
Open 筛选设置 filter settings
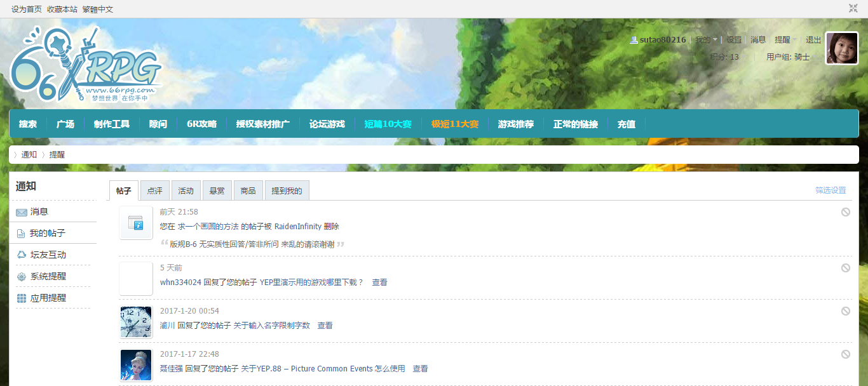point(831,190)
